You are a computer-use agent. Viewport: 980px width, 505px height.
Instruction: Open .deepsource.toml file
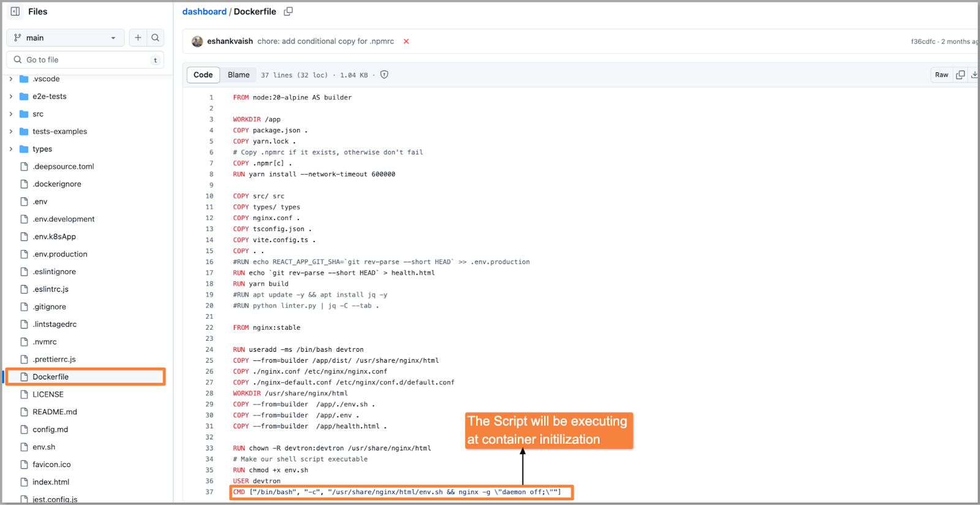tap(63, 167)
